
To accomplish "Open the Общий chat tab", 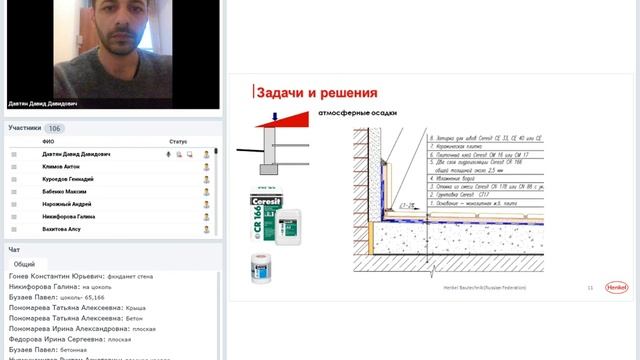I will 24,264.
